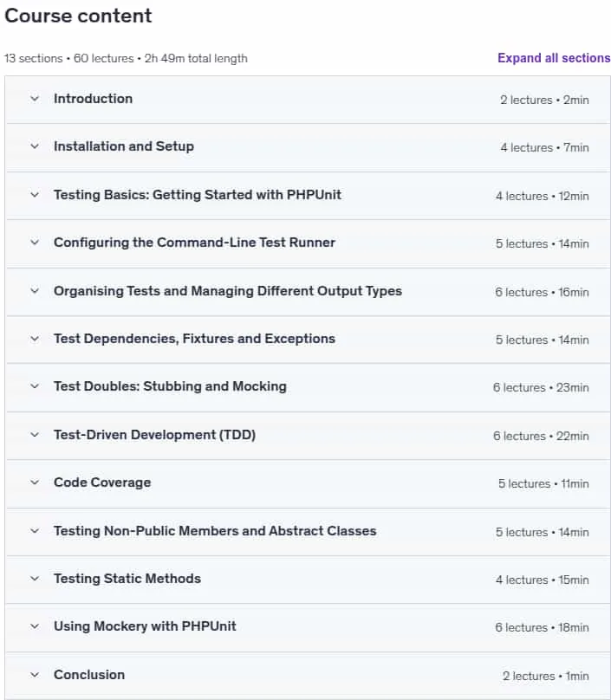Expand Installation and Setup chevron
The height and width of the screenshot is (700, 611).
[35, 146]
